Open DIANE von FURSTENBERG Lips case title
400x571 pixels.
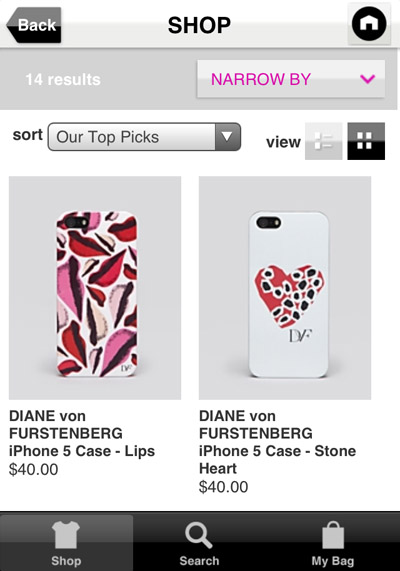coord(82,433)
